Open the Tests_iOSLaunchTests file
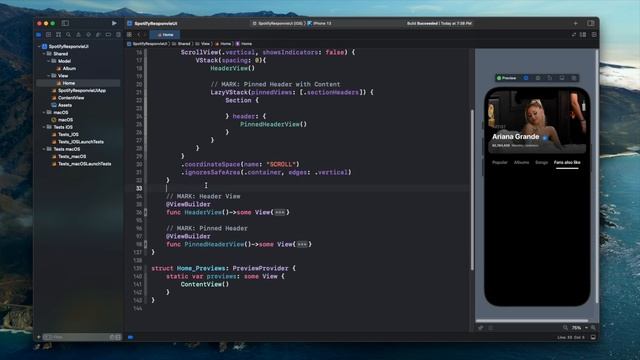The image size is (640, 360). (x=78, y=142)
